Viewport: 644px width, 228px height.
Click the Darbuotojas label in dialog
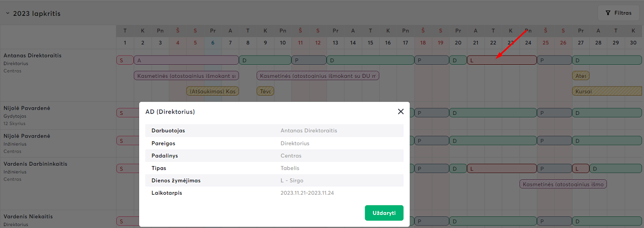coord(168,130)
